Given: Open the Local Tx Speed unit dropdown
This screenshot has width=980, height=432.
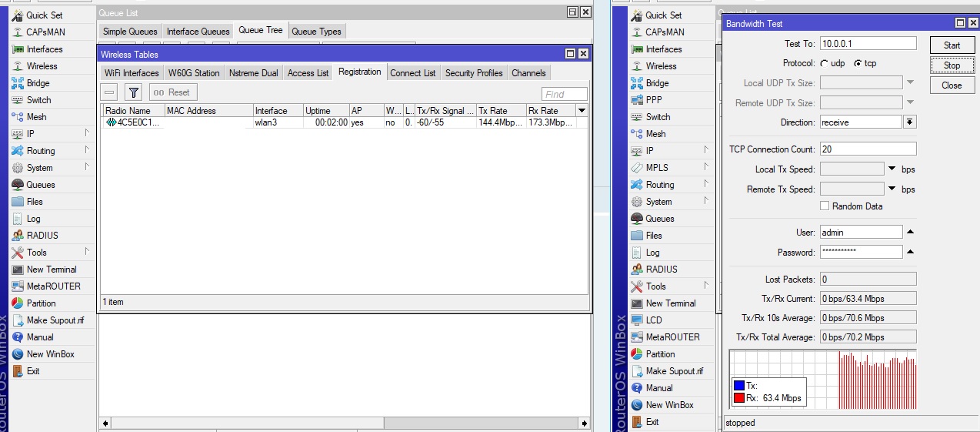Looking at the screenshot, I should [x=892, y=169].
